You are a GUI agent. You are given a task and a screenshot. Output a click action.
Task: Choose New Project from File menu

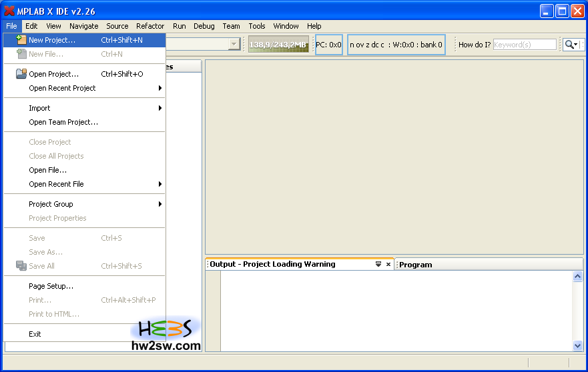coord(85,40)
